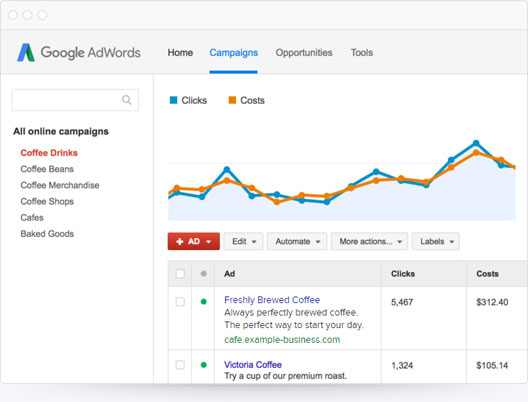The height and width of the screenshot is (402, 528).
Task: Open the Coffee Merchandise campaign
Action: (60, 185)
